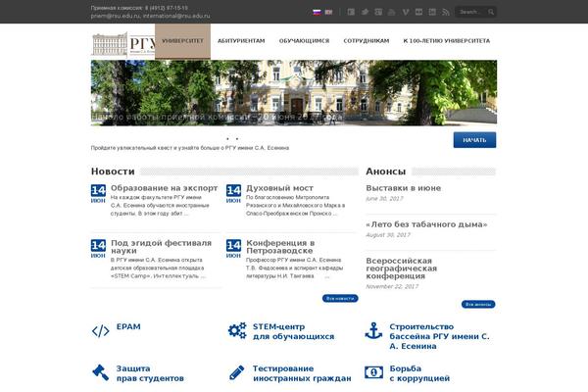Click the university building banner image

point(294,93)
